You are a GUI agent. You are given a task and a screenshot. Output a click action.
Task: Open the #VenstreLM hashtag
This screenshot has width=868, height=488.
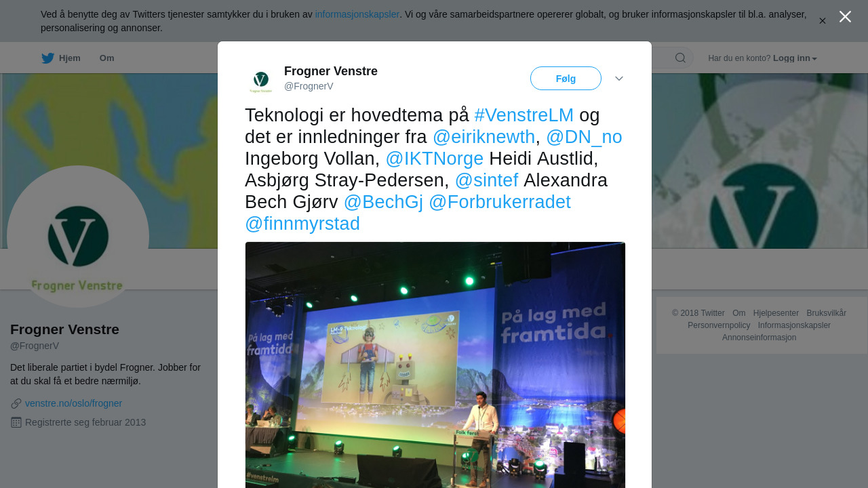tap(524, 115)
